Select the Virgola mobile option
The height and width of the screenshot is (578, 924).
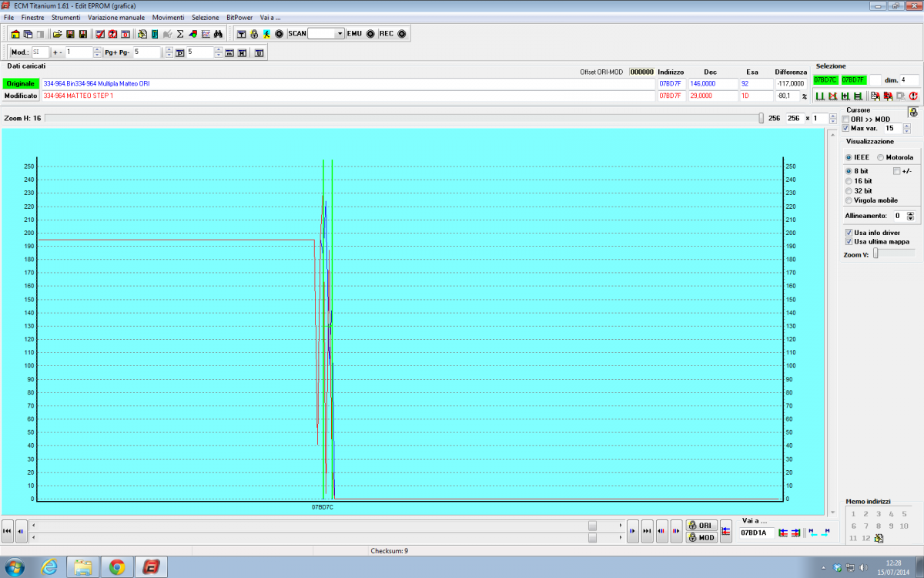(x=849, y=200)
